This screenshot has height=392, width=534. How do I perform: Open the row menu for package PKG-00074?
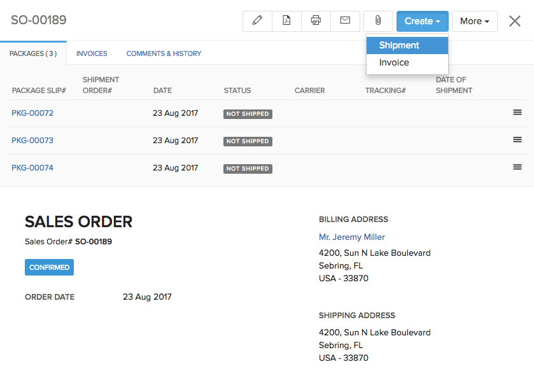tap(518, 167)
